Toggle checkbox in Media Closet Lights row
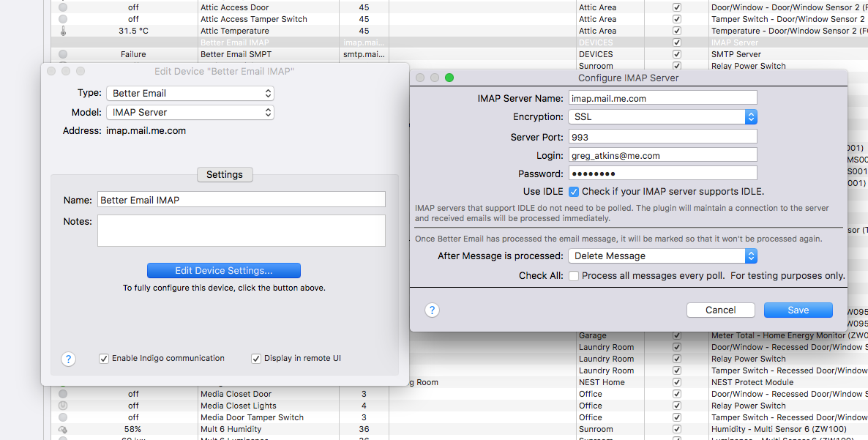The width and height of the screenshot is (868, 440). (676, 406)
